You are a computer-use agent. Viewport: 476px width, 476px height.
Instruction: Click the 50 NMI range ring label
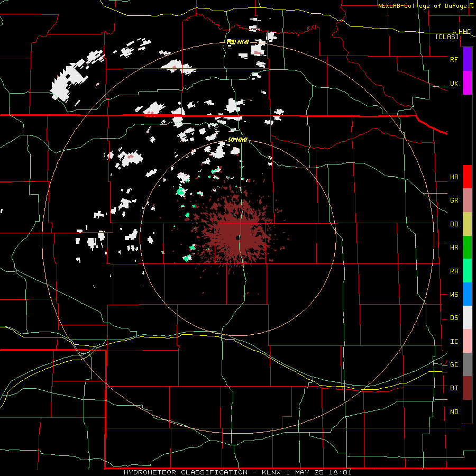tap(237, 140)
